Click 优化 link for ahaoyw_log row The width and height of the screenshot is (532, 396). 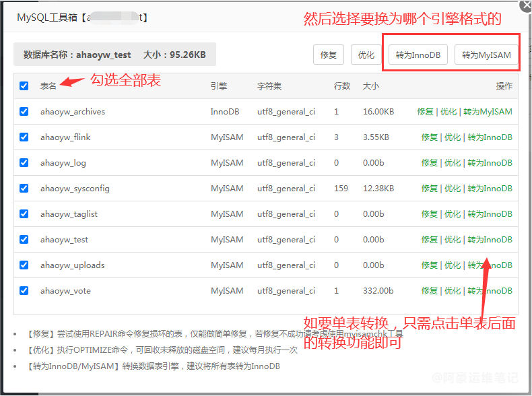[452, 163]
